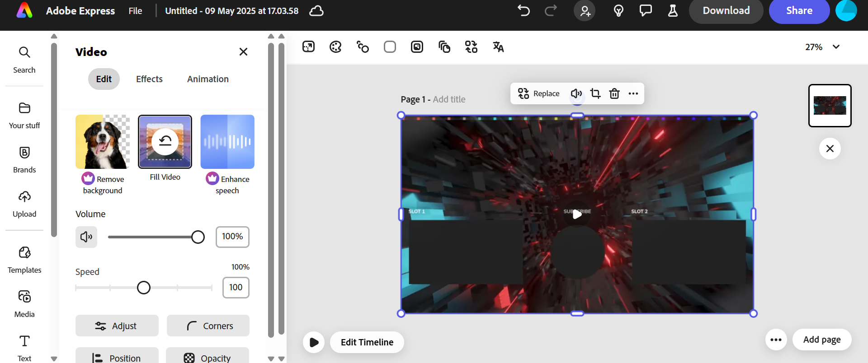Open the File menu
This screenshot has height=363, width=868.
pyautogui.click(x=135, y=11)
